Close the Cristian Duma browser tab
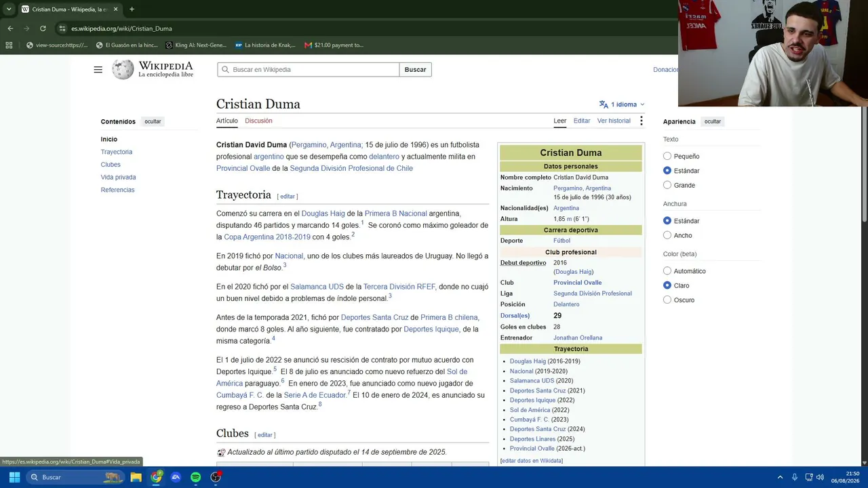Image resolution: width=868 pixels, height=488 pixels. pos(115,9)
